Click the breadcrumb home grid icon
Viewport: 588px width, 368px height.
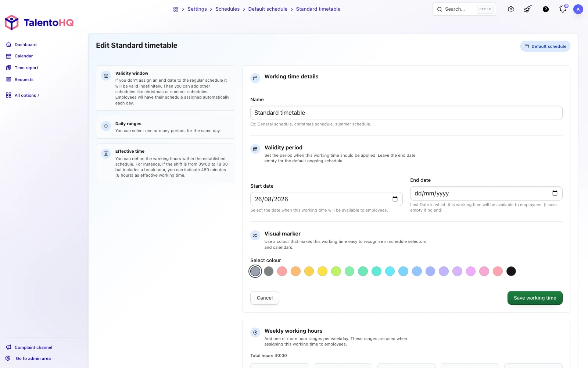pos(176,9)
